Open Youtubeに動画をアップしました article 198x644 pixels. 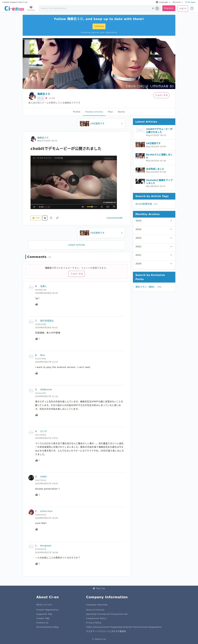click(x=159, y=182)
